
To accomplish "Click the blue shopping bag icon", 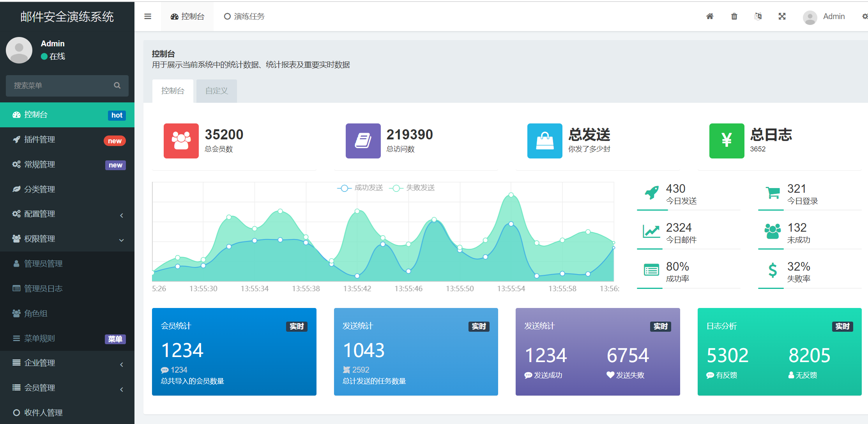I will click(545, 141).
